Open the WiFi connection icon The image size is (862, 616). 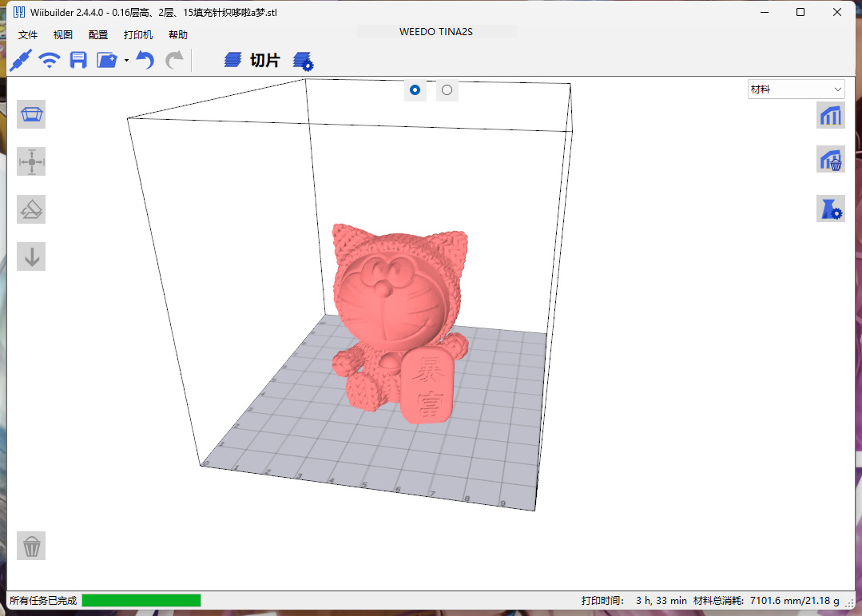click(x=50, y=60)
